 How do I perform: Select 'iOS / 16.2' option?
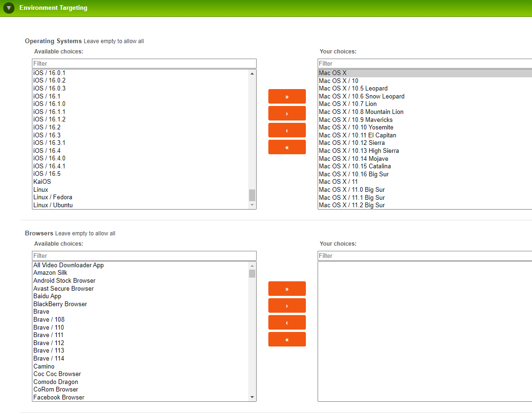tap(140, 127)
